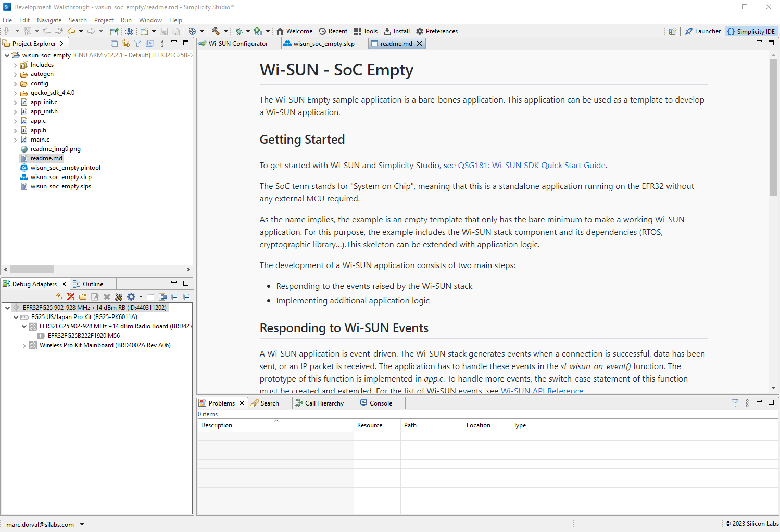Switch to the Launcher perspective button
This screenshot has height=532, width=780.
(x=702, y=31)
